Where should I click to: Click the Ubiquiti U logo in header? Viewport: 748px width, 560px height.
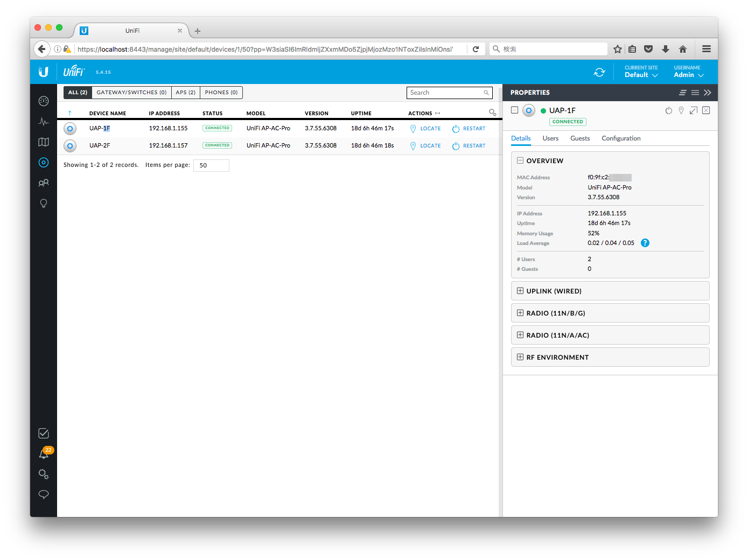44,72
